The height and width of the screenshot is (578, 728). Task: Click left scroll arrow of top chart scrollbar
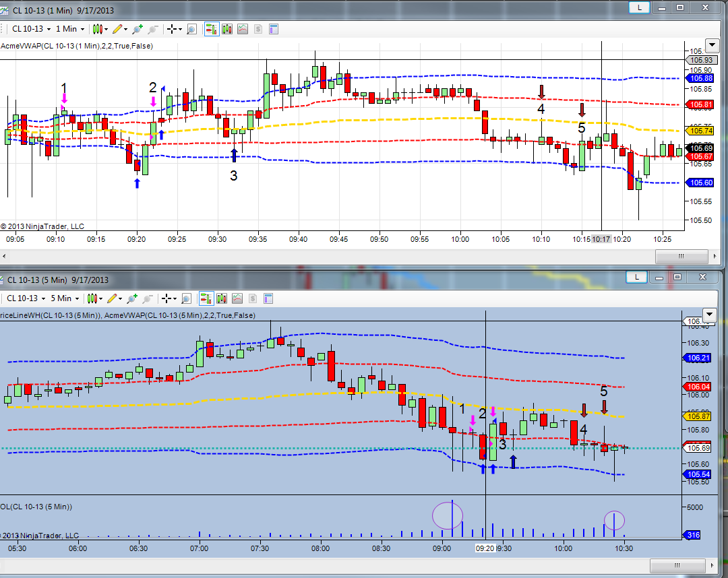coord(4,256)
